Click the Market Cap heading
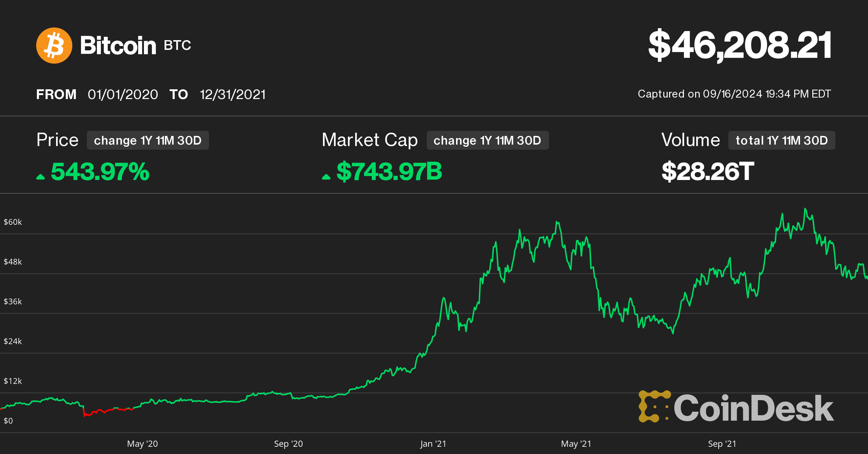Screen dimensions: 868x454 point(370,140)
